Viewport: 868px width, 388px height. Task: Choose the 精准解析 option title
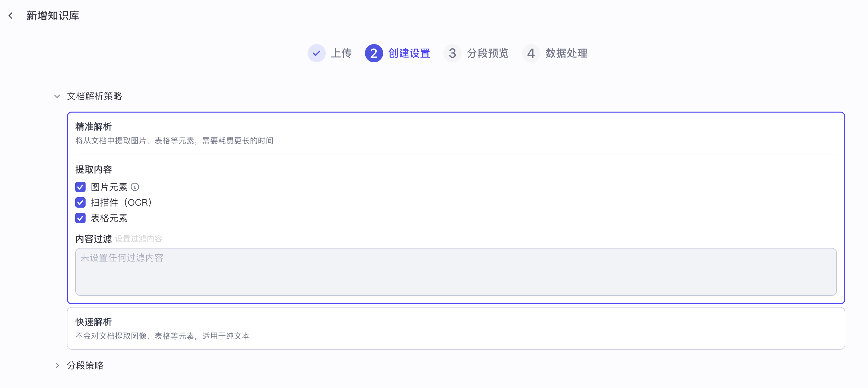(x=93, y=127)
